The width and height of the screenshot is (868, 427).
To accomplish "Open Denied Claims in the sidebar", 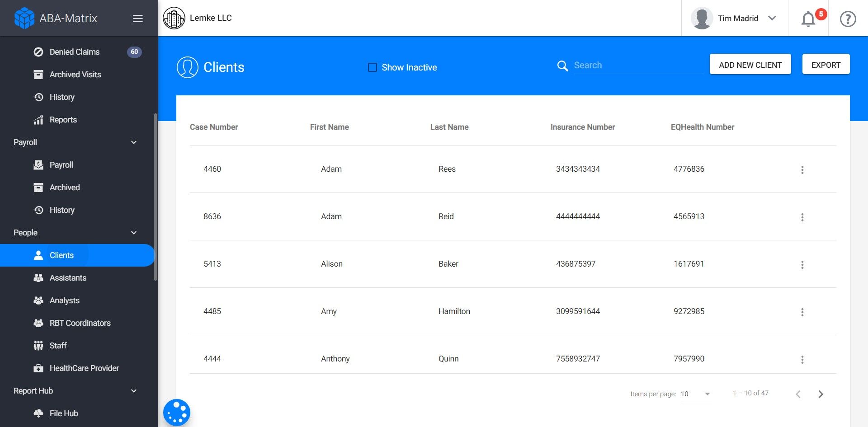I will tap(75, 52).
